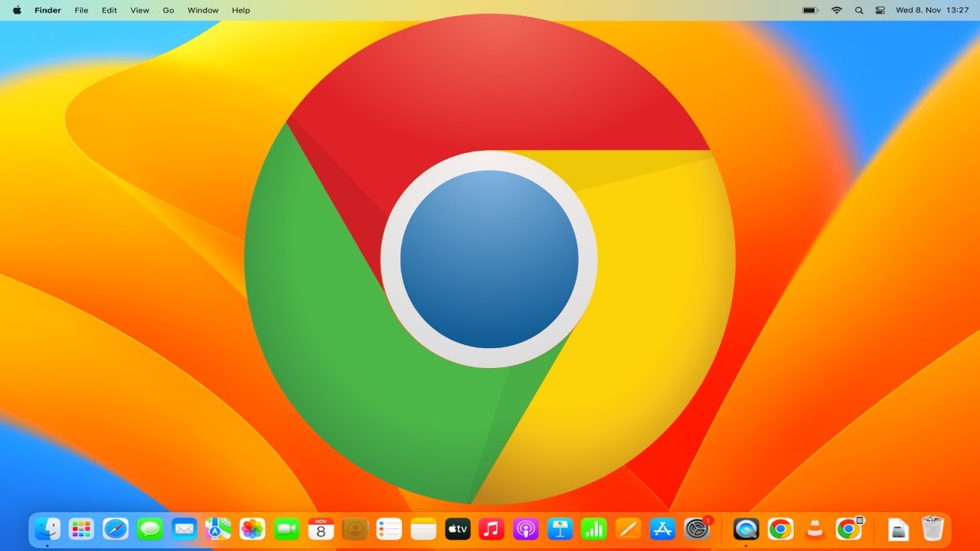This screenshot has height=551, width=980.
Task: Open the Finder menu
Action: tap(47, 10)
